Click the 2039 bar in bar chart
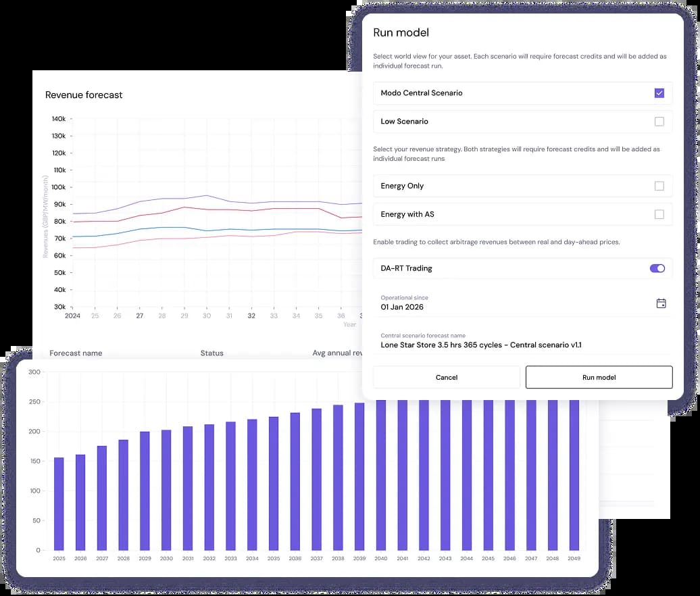700x596 pixels. pyautogui.click(x=359, y=477)
